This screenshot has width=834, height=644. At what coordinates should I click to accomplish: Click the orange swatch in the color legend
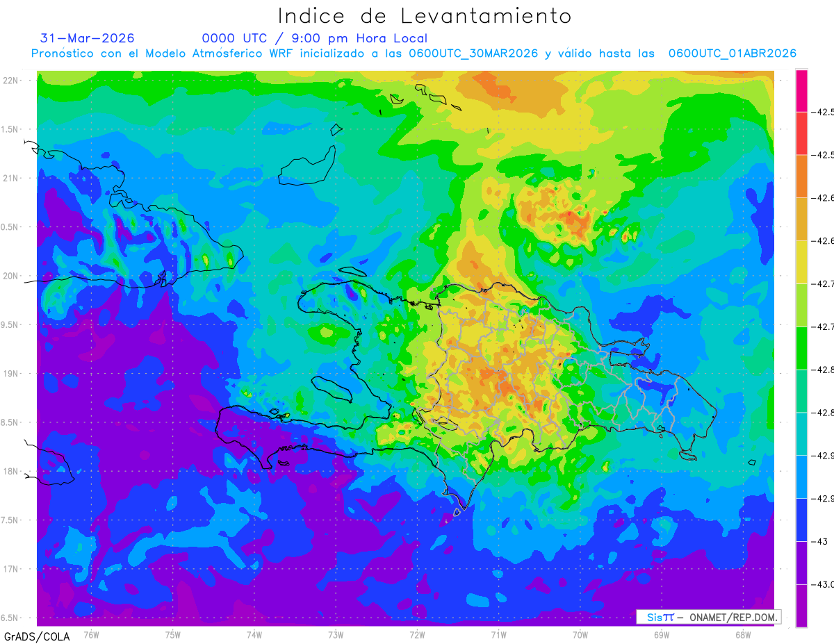pos(801,176)
